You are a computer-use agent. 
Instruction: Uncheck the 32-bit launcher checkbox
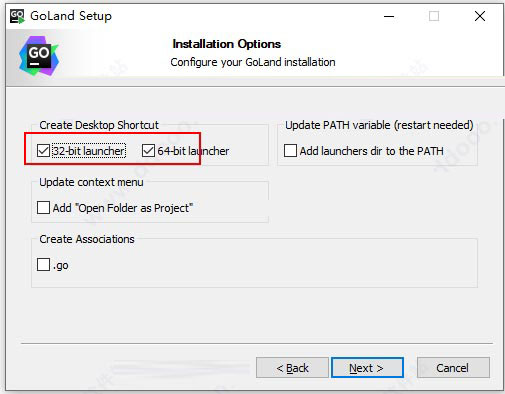43,151
